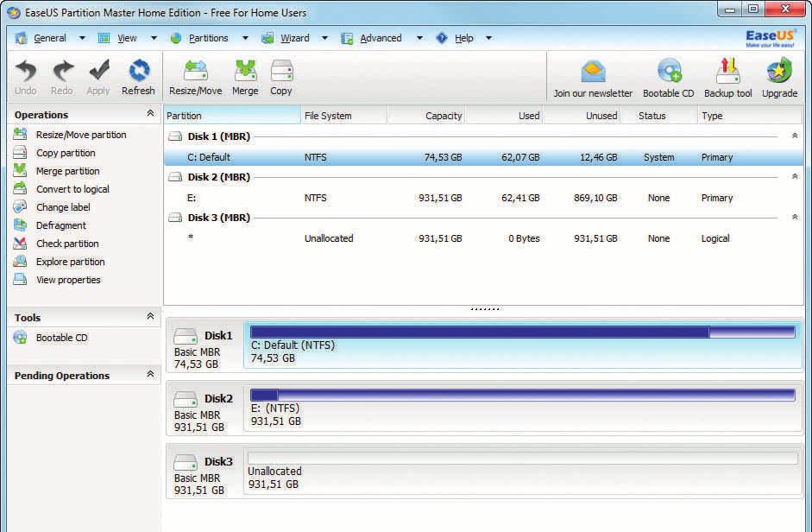The height and width of the screenshot is (532, 812).
Task: Open the Wizard menu
Action: [294, 38]
